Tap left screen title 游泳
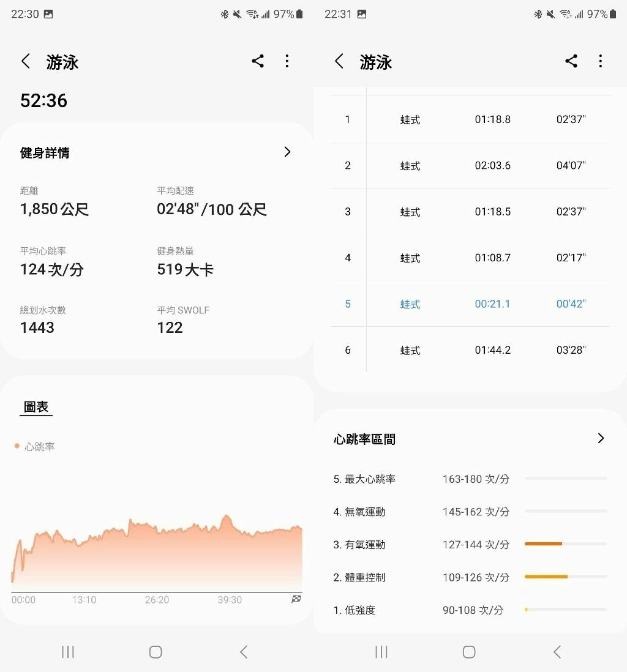This screenshot has width=627, height=672. [x=62, y=62]
